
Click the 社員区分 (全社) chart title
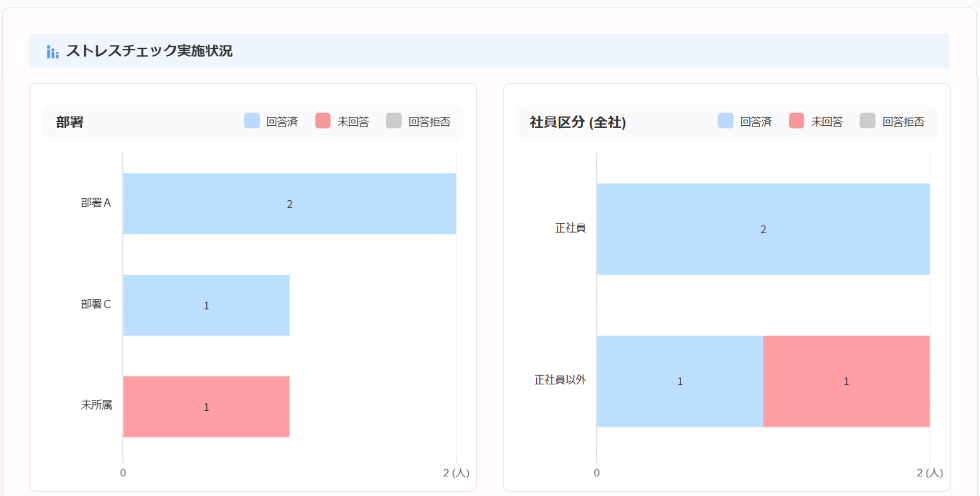tap(577, 122)
